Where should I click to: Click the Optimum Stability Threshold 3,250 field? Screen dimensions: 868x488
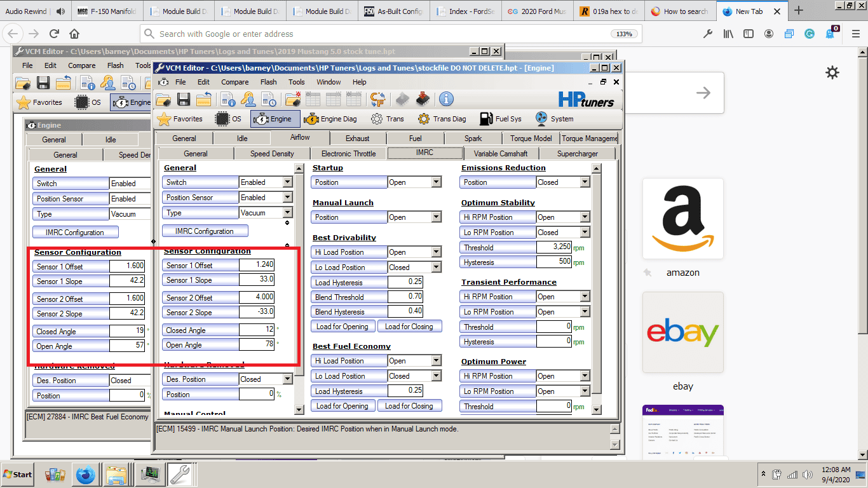click(553, 247)
